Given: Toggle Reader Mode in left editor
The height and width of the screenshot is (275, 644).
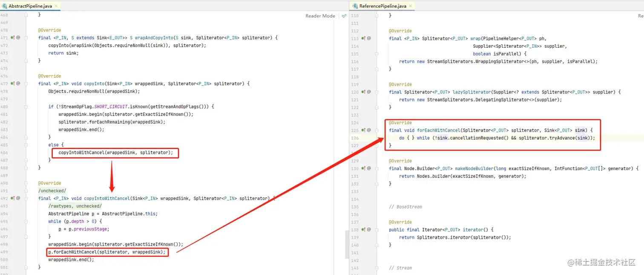Looking at the screenshot, I should tap(320, 16).
